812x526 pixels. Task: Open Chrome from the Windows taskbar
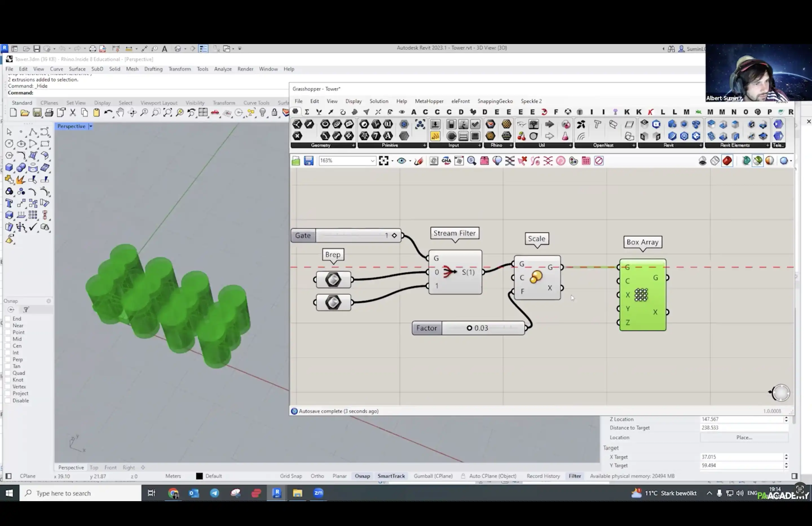(173, 493)
